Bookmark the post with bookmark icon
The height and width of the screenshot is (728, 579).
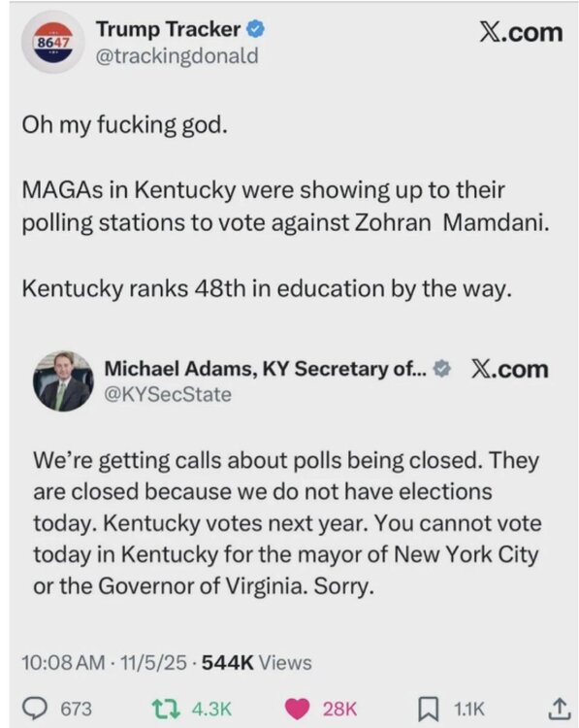click(x=429, y=709)
